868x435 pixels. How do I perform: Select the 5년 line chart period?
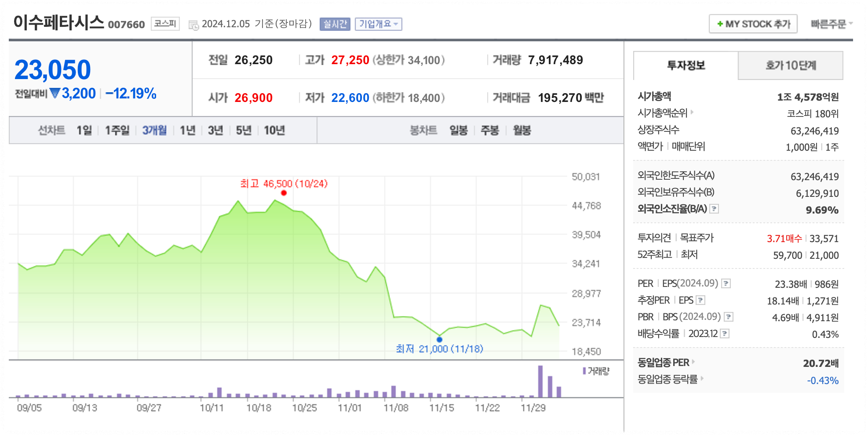(244, 130)
